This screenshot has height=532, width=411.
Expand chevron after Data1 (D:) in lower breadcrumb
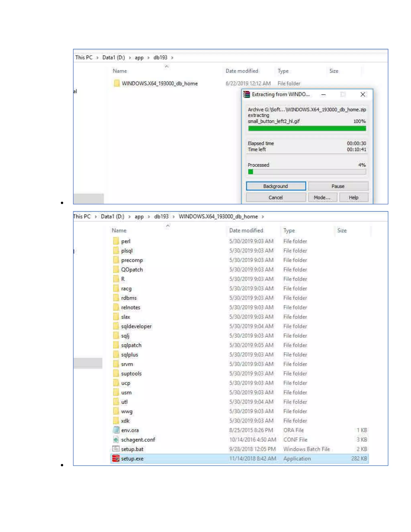click(x=129, y=217)
